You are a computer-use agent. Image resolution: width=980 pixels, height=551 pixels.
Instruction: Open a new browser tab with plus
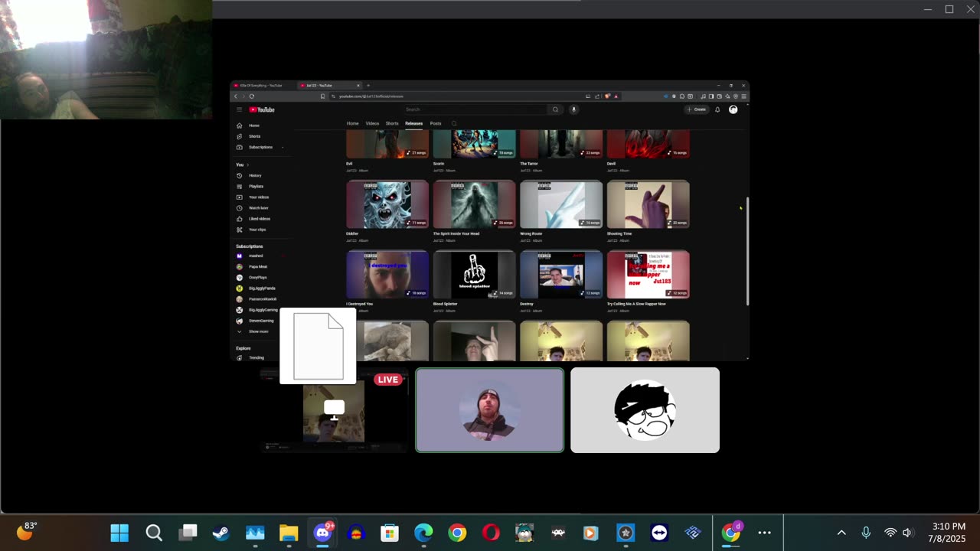[368, 86]
